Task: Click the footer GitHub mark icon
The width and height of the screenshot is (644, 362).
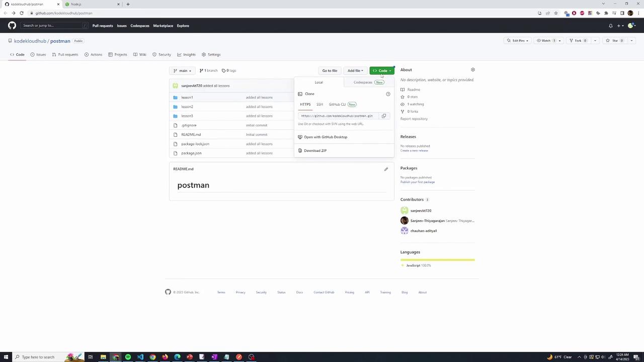Action: 168,292
